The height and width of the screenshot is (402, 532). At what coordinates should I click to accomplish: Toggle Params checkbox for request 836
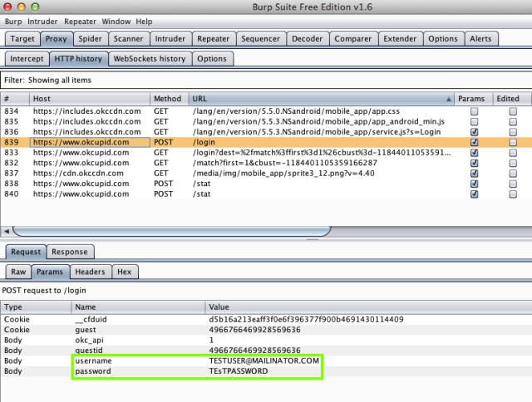click(474, 132)
